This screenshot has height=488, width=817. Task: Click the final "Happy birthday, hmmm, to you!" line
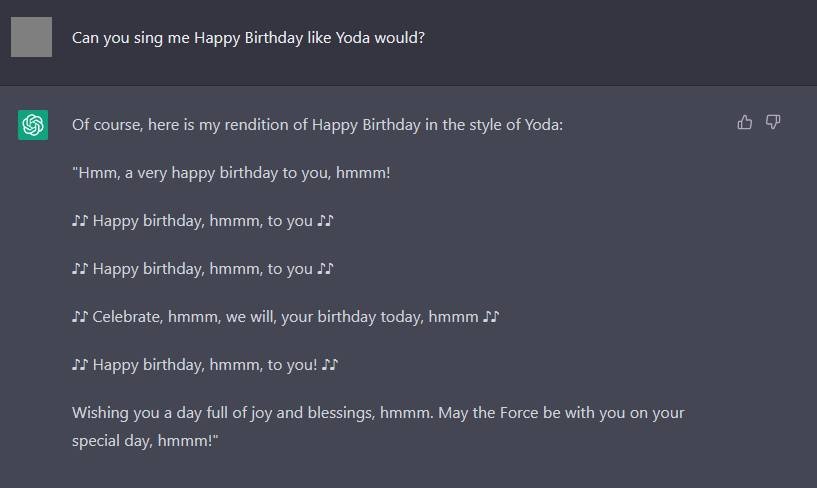(x=205, y=365)
